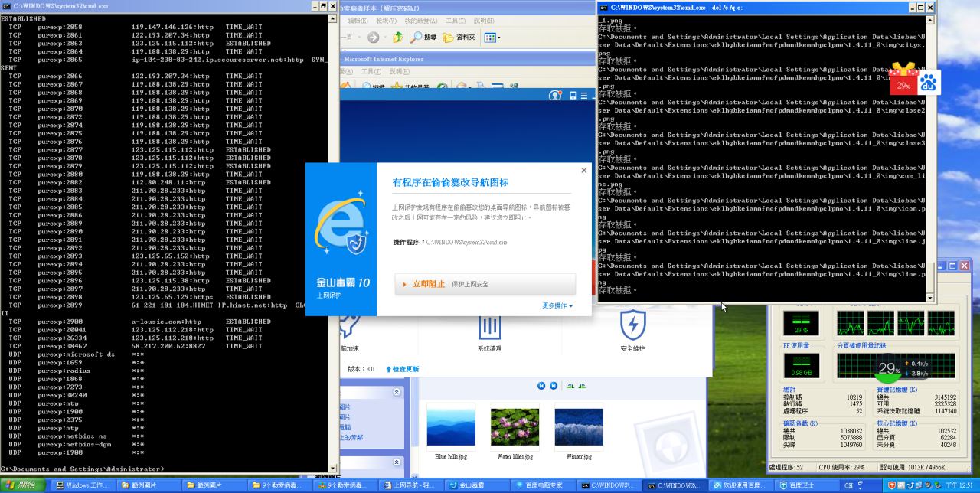
Task: Click the next image playback button
Action: [553, 386]
